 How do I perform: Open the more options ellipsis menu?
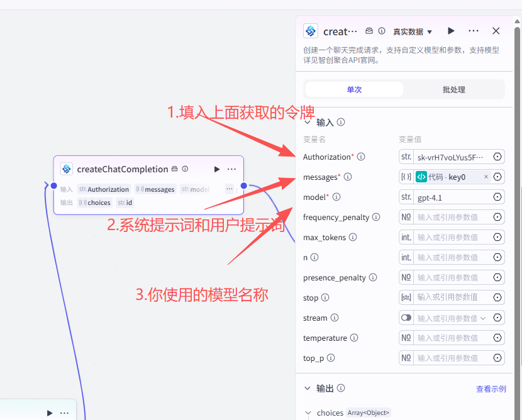click(x=474, y=30)
